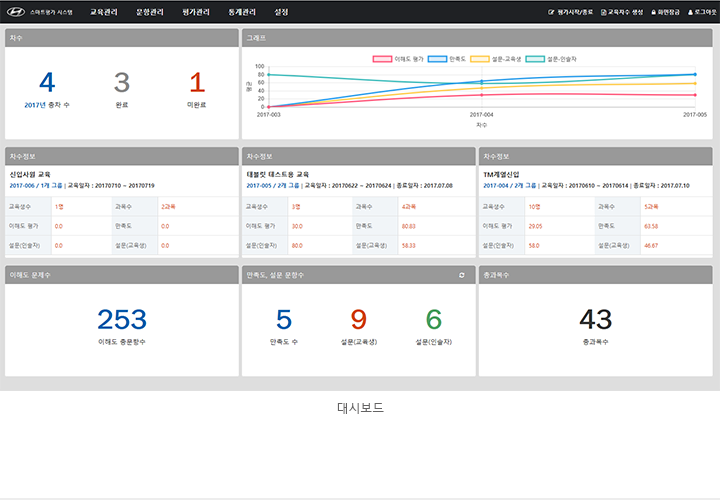Toggle the 설문-교육생 legend swatch
The height and width of the screenshot is (500, 720).
point(480,59)
